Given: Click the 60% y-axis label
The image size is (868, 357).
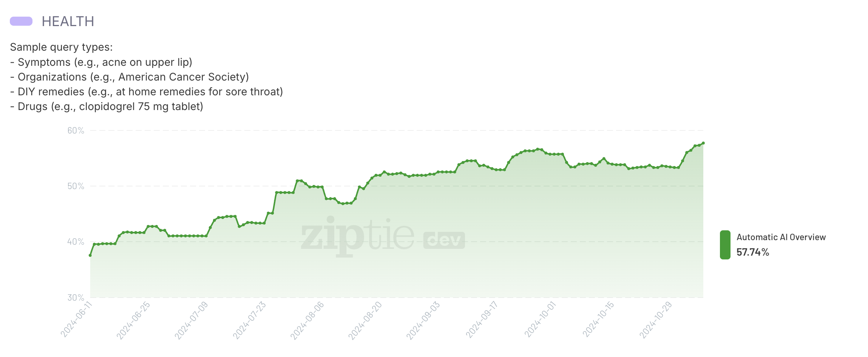Looking at the screenshot, I should click(x=76, y=130).
